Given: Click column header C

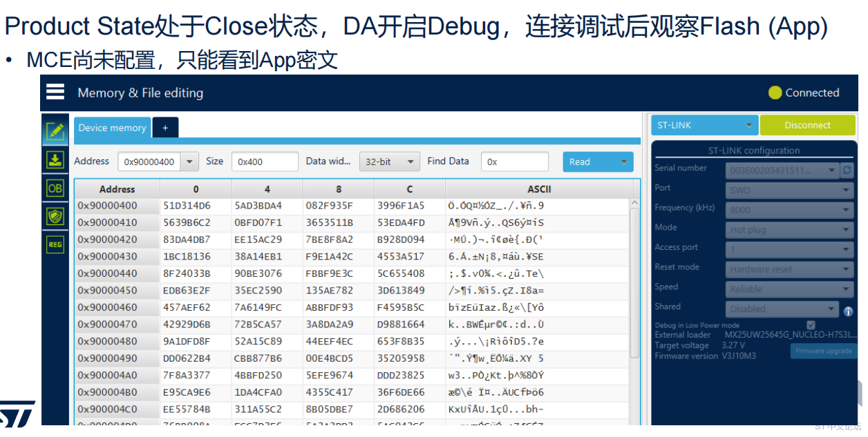Looking at the screenshot, I should coord(409,188).
